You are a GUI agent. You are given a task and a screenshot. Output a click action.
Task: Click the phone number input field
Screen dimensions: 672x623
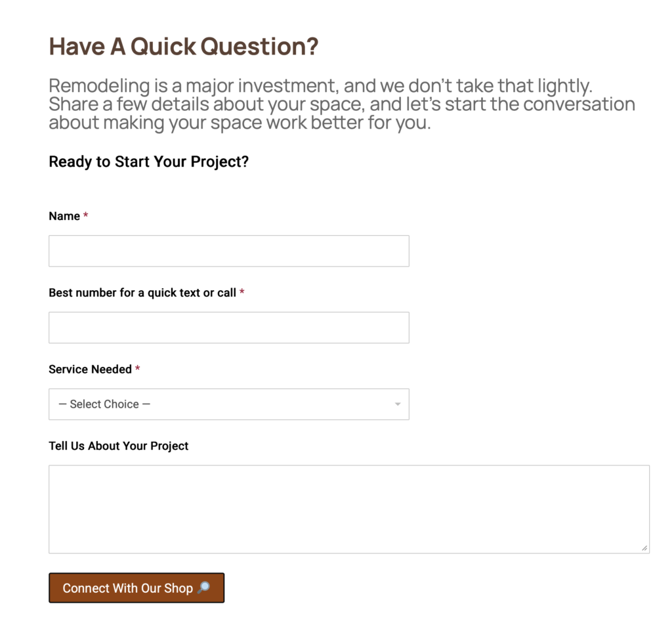(228, 327)
